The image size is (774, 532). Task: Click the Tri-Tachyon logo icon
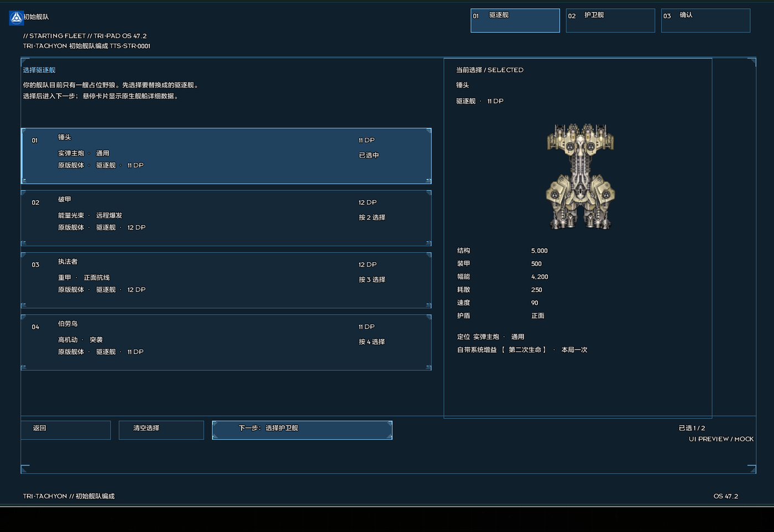point(17,18)
